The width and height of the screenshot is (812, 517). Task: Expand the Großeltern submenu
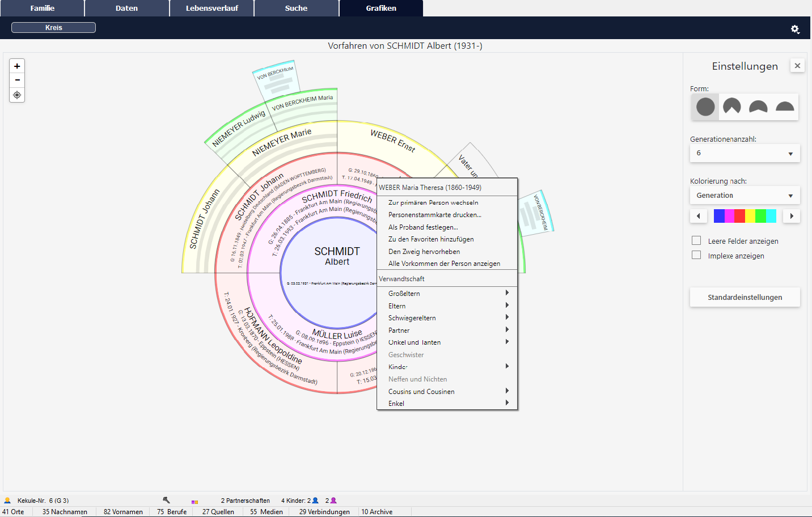447,293
